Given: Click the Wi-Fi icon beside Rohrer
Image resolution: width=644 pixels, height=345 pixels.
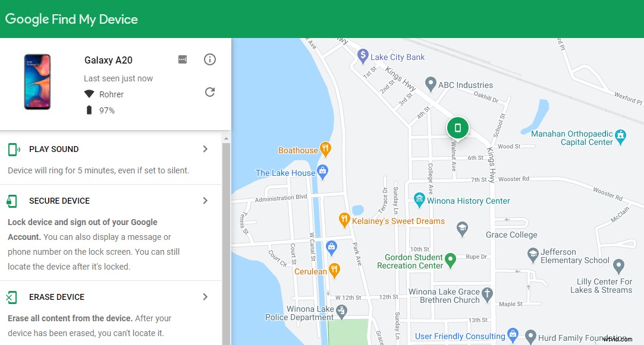Looking at the screenshot, I should pyautogui.click(x=90, y=94).
